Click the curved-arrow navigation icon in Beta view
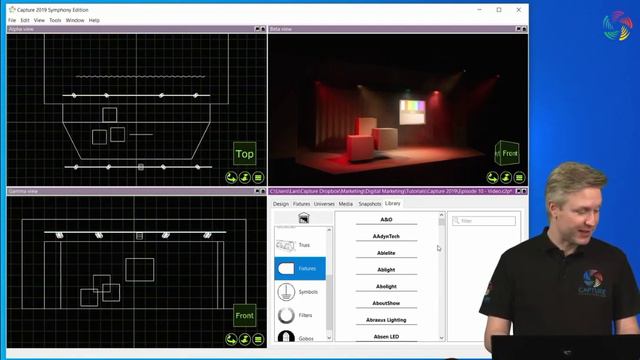 (x=493, y=178)
